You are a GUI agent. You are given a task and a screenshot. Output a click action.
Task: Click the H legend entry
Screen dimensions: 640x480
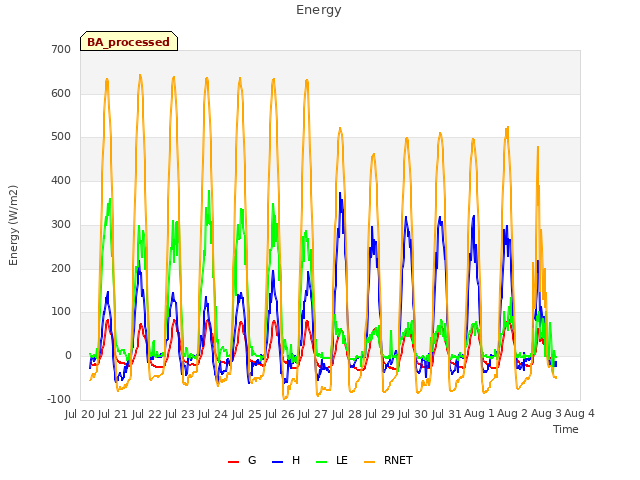[286, 460]
